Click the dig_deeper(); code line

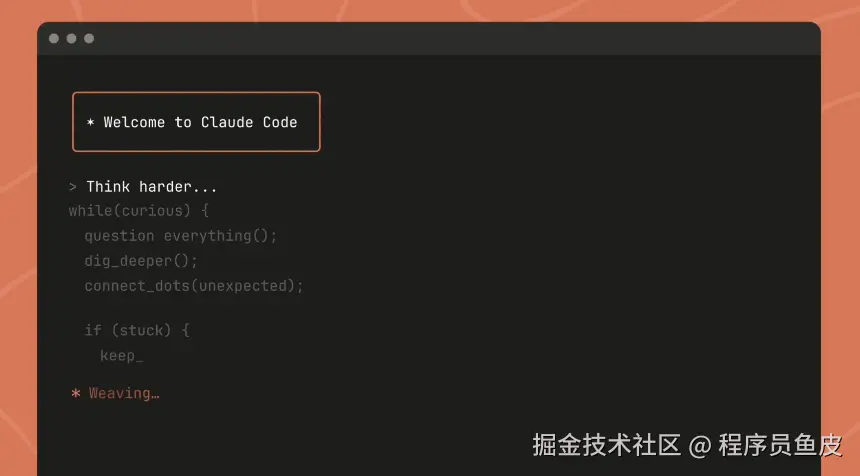(x=141, y=261)
